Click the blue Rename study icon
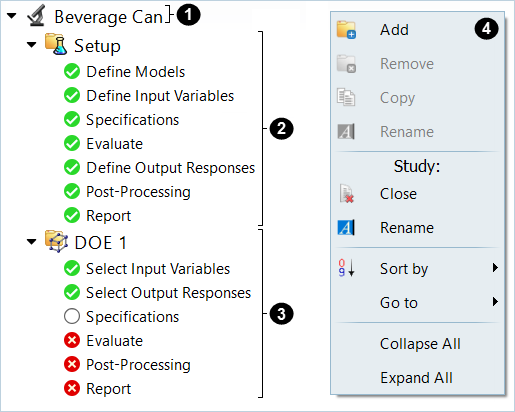 tap(346, 228)
